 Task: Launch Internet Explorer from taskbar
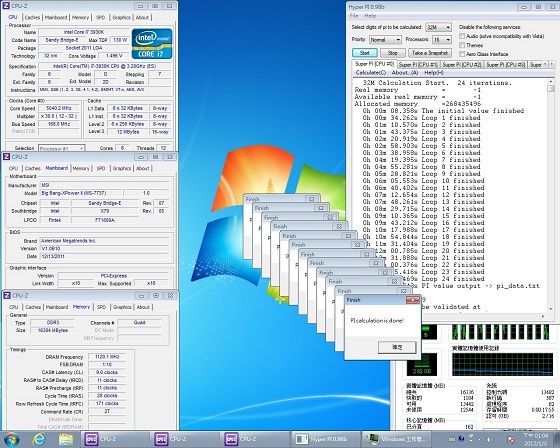pos(39,439)
